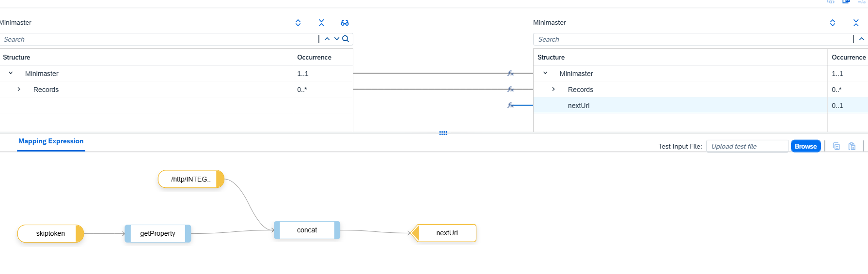The image size is (868, 274).
Task: Click source Occurrence column header
Action: (x=323, y=57)
